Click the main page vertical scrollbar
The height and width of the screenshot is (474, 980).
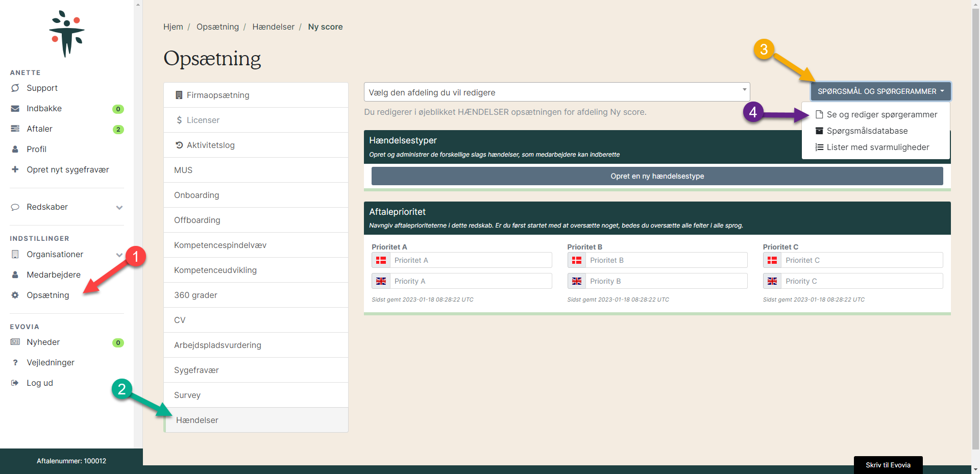tap(975, 230)
